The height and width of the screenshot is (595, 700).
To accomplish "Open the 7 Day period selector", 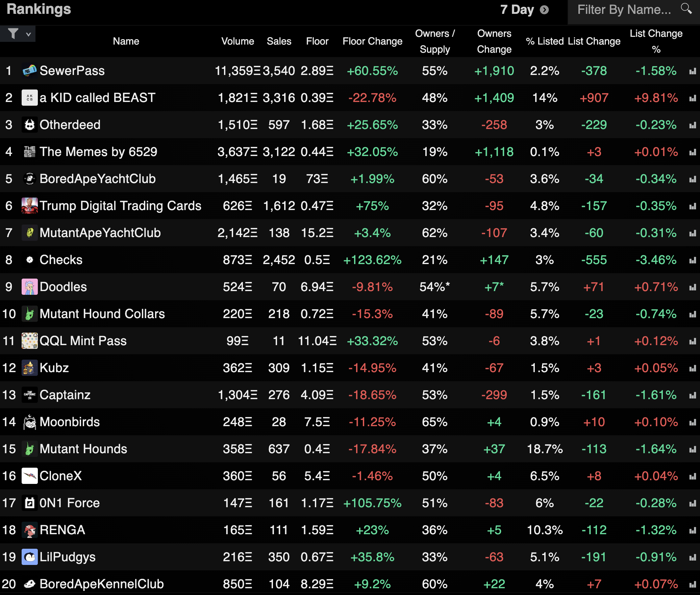I will pos(517,10).
